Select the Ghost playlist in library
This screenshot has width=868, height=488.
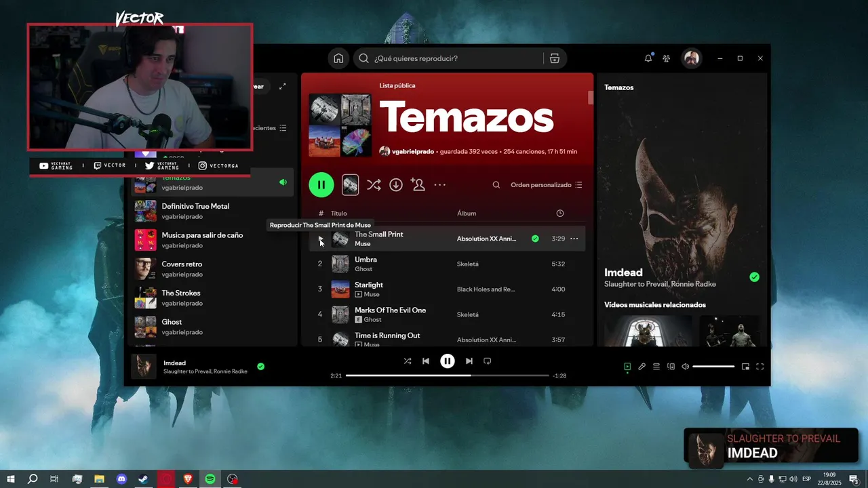tap(212, 327)
